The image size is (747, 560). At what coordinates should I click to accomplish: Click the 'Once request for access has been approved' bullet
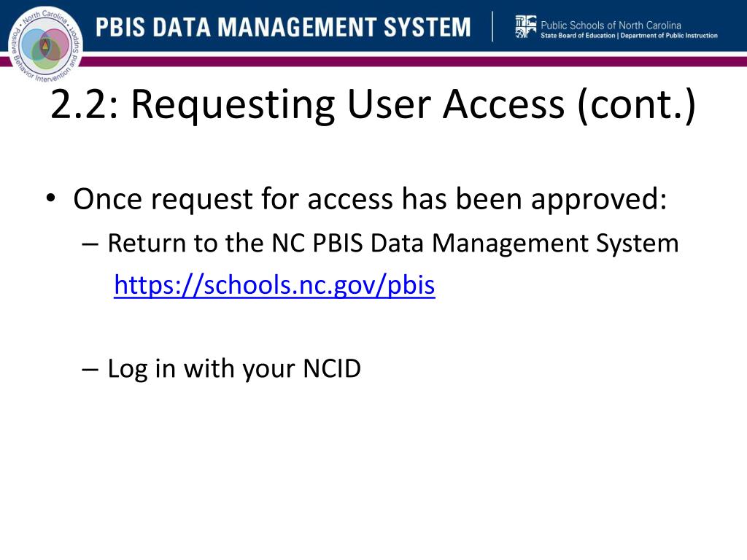point(370,199)
